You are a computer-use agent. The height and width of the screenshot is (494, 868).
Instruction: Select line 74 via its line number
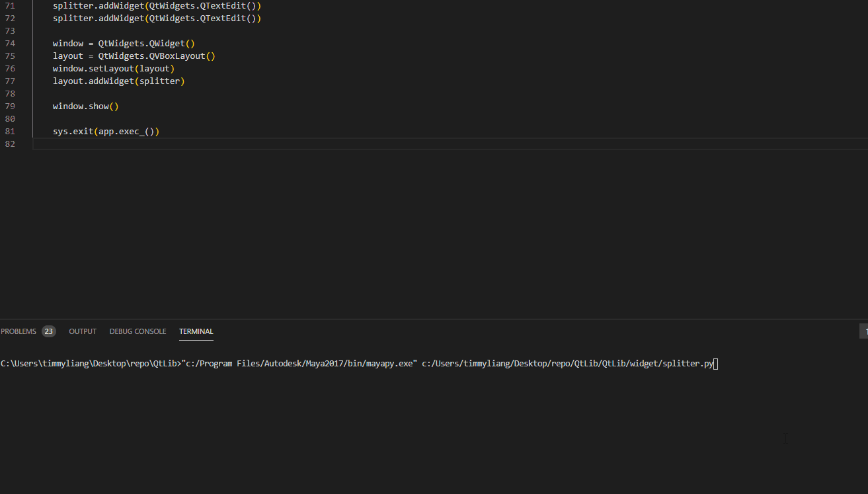[10, 44]
